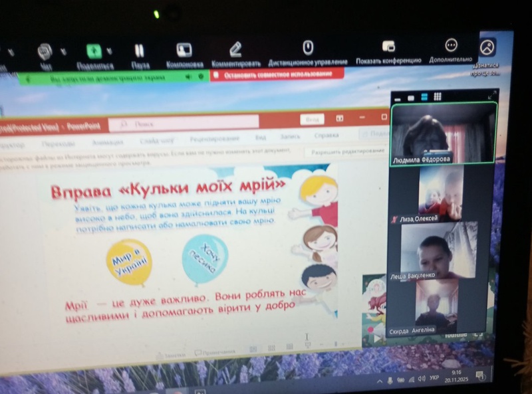Show hidden icons in the system tray
Image resolution: width=532 pixels, height=394 pixels.
[380, 381]
